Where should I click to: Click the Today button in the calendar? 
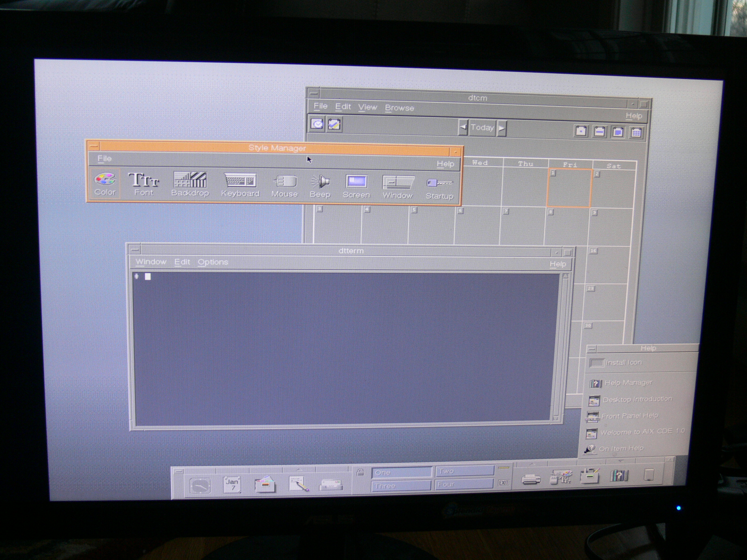point(482,127)
